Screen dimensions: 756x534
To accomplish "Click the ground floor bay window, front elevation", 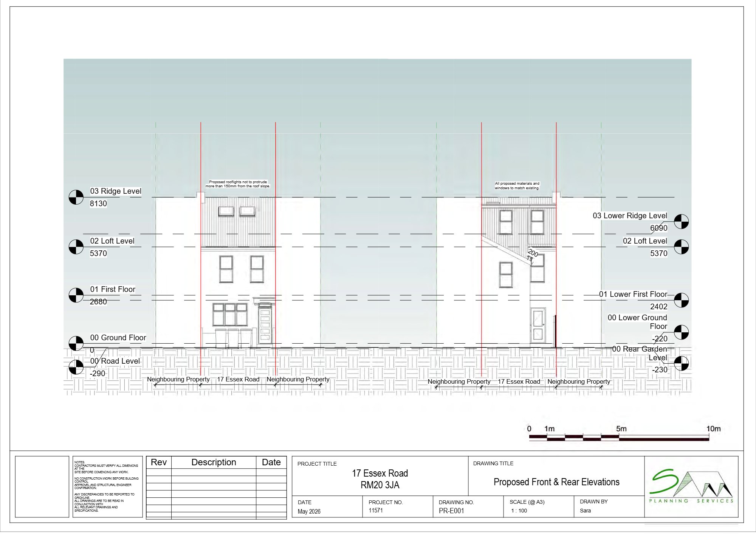I will pos(230,314).
